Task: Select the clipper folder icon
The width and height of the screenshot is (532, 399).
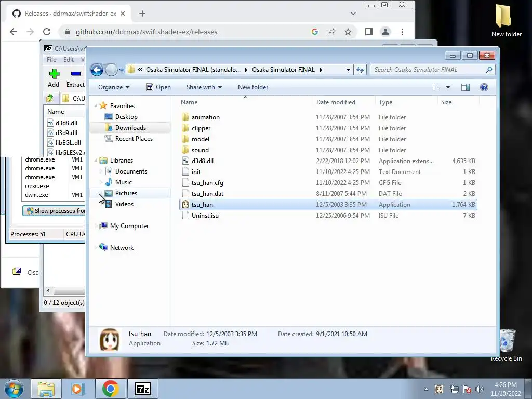Action: [185, 128]
